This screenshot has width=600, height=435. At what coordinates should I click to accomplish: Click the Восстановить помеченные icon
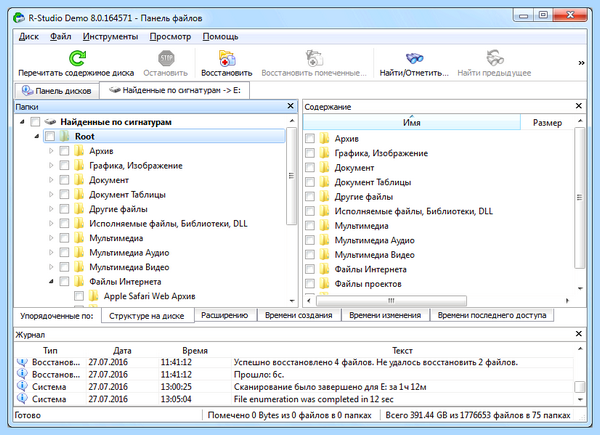click(x=314, y=58)
